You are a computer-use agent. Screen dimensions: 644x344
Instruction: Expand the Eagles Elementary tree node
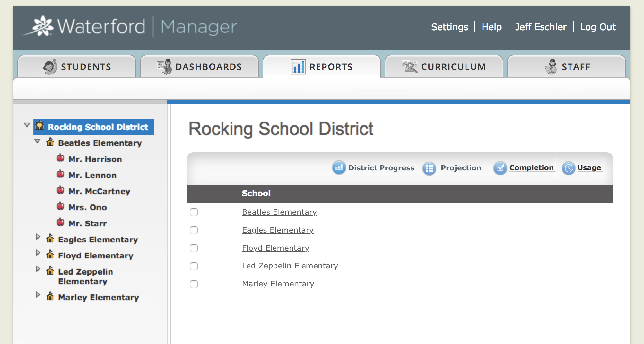(x=38, y=237)
